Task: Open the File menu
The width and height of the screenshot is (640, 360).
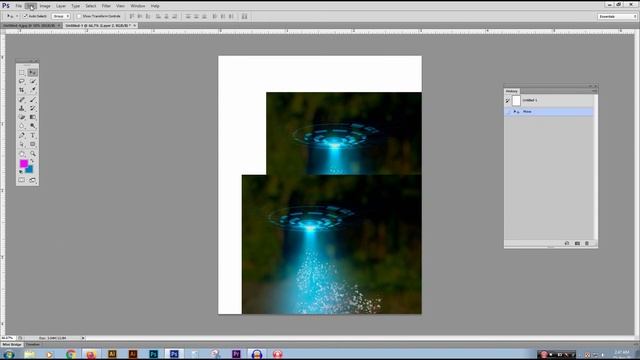Action: (19, 6)
